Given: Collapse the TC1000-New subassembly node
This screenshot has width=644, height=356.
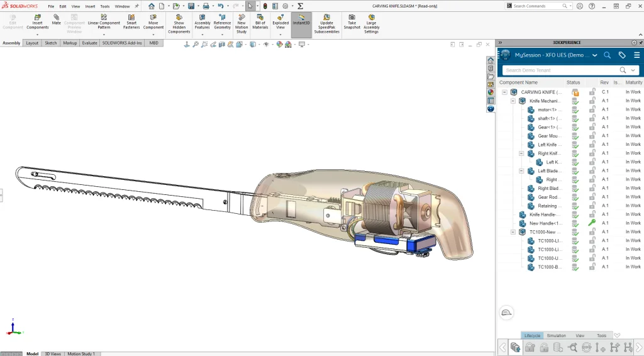Looking at the screenshot, I should coord(513,232).
